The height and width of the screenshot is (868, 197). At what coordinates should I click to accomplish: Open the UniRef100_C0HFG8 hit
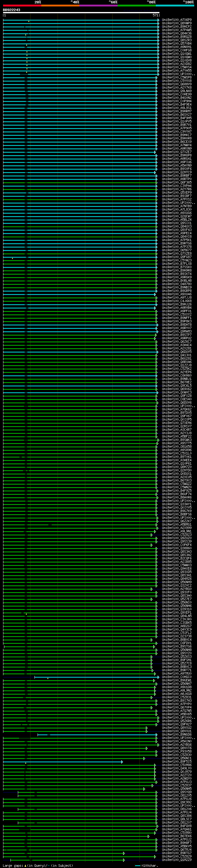pos(176,50)
